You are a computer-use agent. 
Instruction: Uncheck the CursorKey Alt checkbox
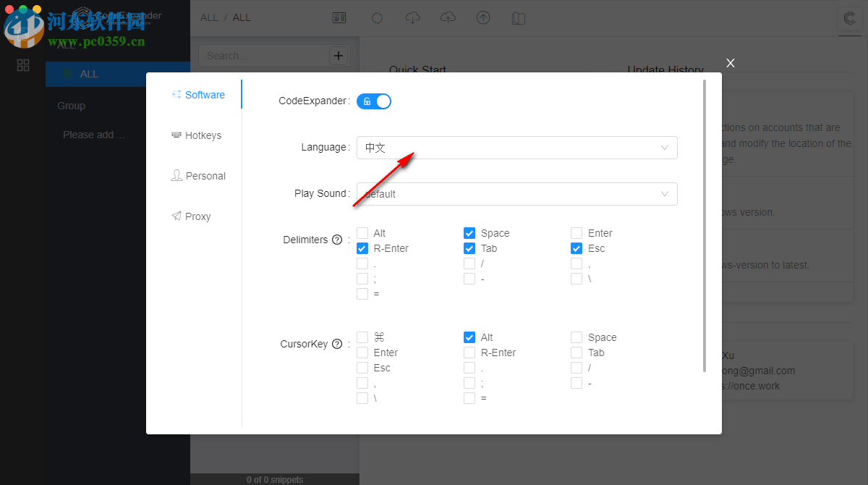click(469, 337)
